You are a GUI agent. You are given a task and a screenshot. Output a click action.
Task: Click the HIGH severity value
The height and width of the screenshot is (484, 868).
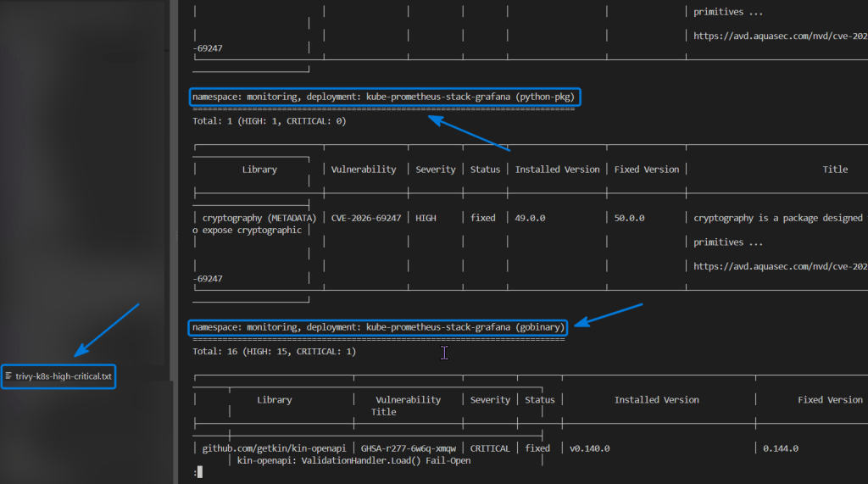[x=426, y=218]
